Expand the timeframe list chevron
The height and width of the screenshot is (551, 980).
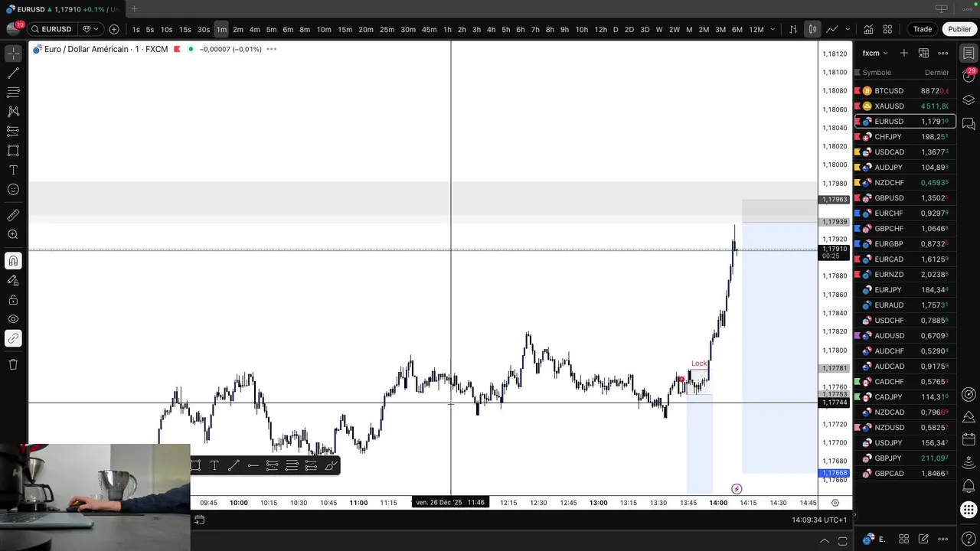(773, 29)
